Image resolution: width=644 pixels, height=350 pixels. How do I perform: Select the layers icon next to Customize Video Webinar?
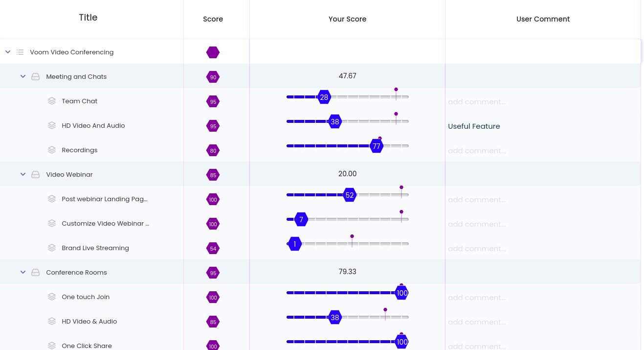tap(52, 223)
